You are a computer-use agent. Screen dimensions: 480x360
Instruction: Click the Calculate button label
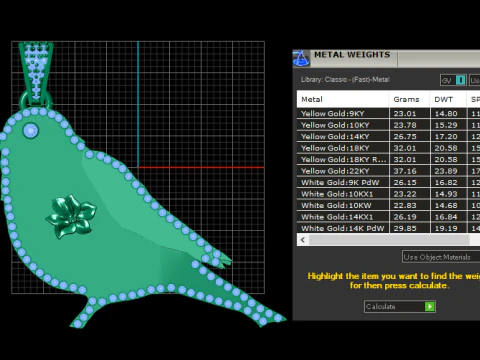click(381, 306)
